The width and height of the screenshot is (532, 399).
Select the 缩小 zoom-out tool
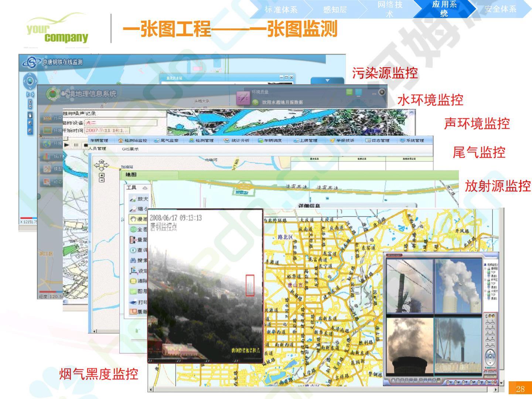coord(139,209)
